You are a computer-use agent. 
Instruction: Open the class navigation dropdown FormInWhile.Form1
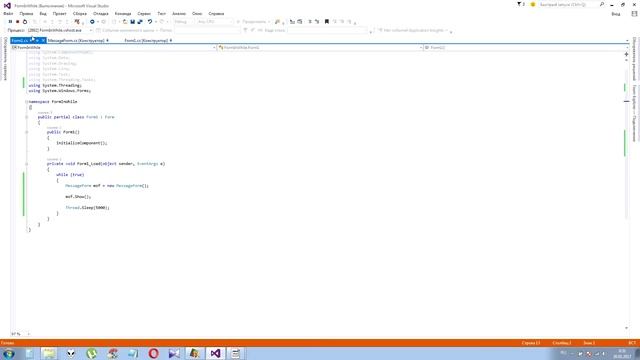pyautogui.click(x=320, y=48)
